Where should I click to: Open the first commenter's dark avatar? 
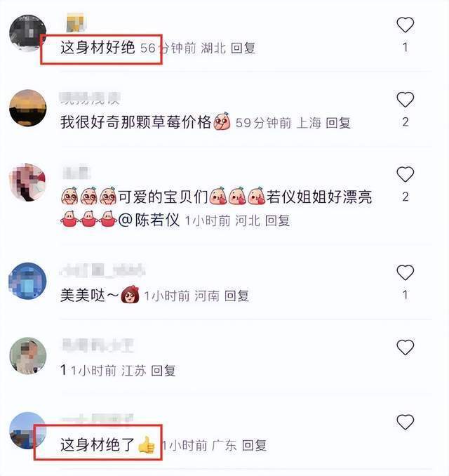click(x=27, y=33)
